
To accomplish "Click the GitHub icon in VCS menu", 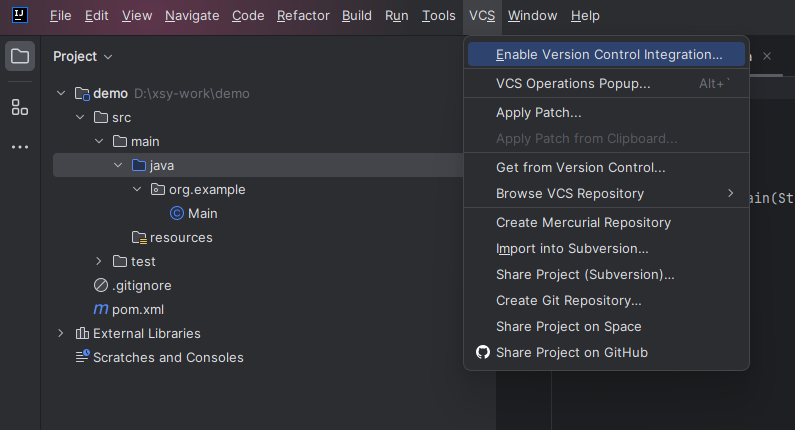I will (483, 352).
